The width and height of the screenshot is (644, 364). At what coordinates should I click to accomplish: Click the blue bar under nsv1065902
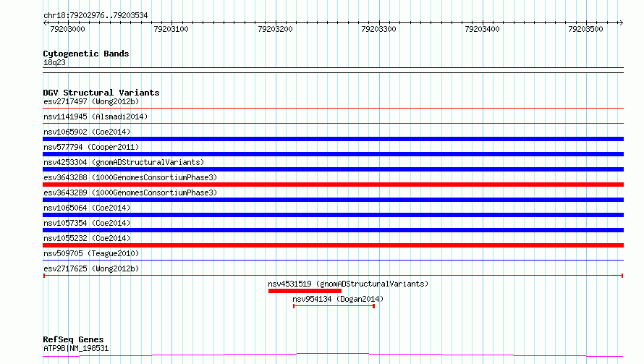tap(333, 139)
